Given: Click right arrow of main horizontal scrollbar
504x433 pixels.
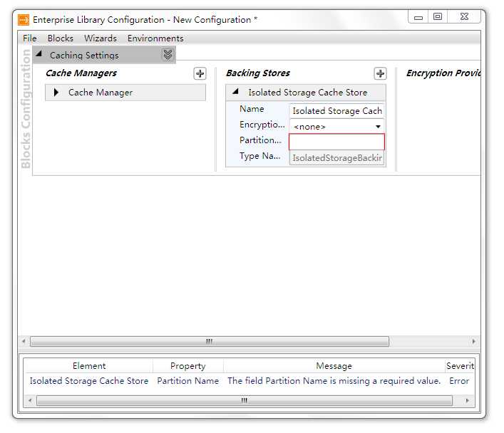Looking at the screenshot, I should (x=474, y=341).
